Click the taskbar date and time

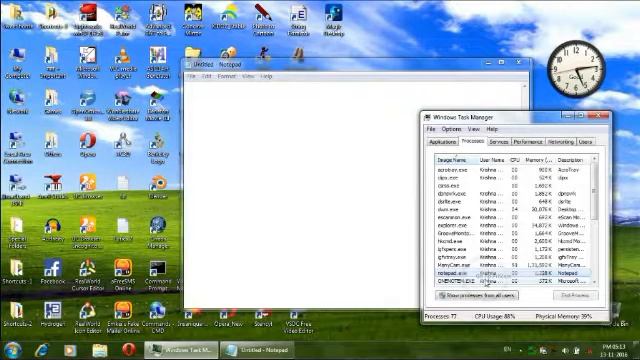pyautogui.click(x=614, y=351)
